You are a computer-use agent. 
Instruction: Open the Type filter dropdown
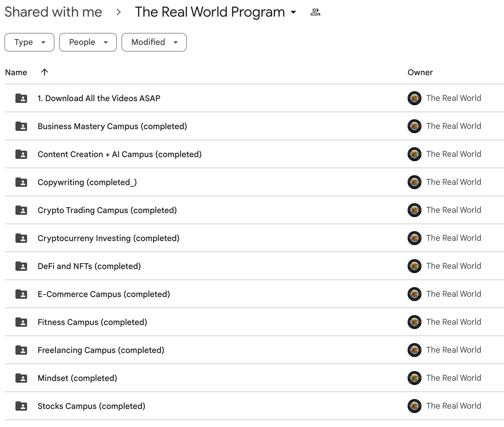29,42
